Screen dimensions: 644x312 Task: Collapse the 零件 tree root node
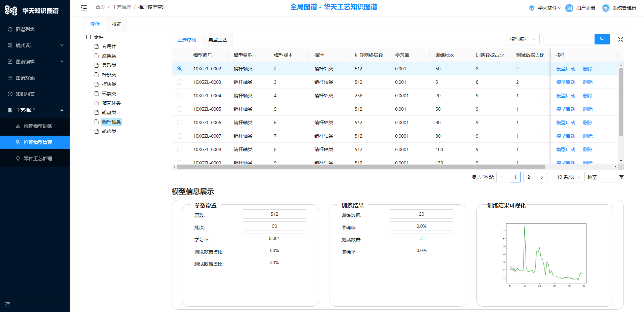(88, 37)
